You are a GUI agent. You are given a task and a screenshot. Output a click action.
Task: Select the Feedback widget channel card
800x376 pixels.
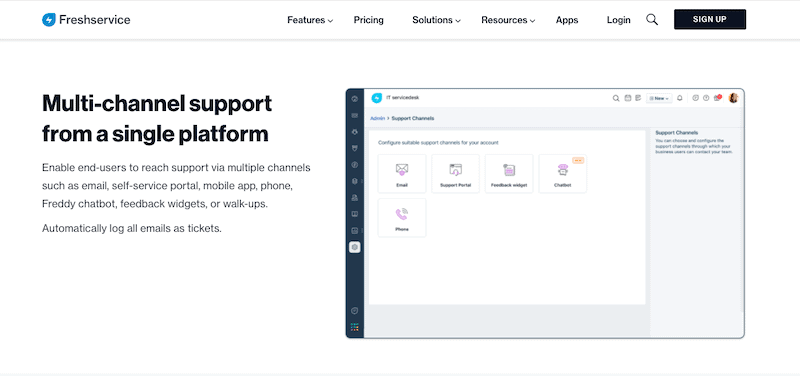click(x=509, y=173)
